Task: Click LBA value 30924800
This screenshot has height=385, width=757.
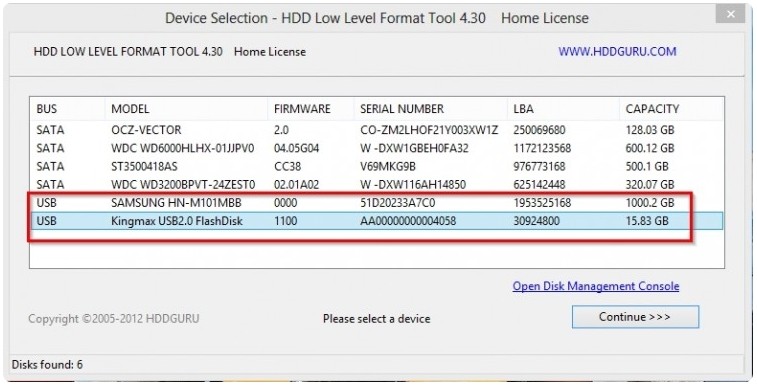Action: tap(536, 221)
